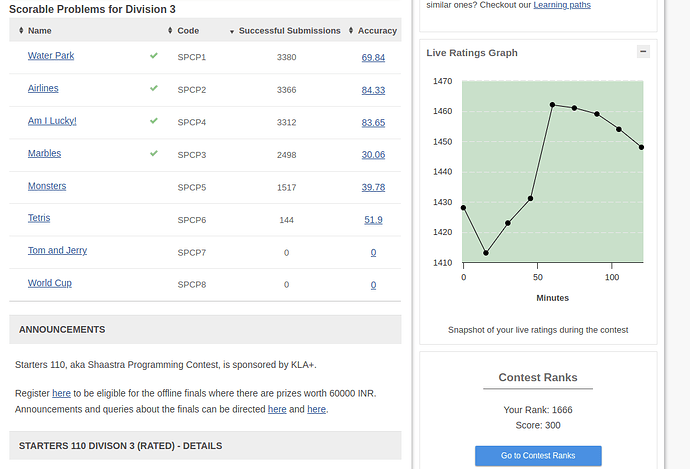Sort problems by Accuracy column

[373, 31]
